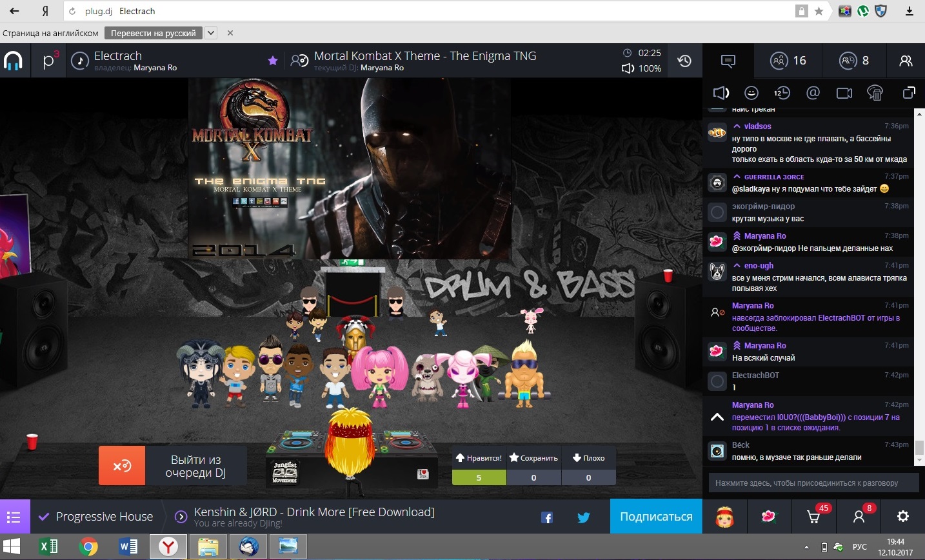Viewport: 925px width, 560px height.
Task: Toggle emoji display in chat
Action: 751,93
